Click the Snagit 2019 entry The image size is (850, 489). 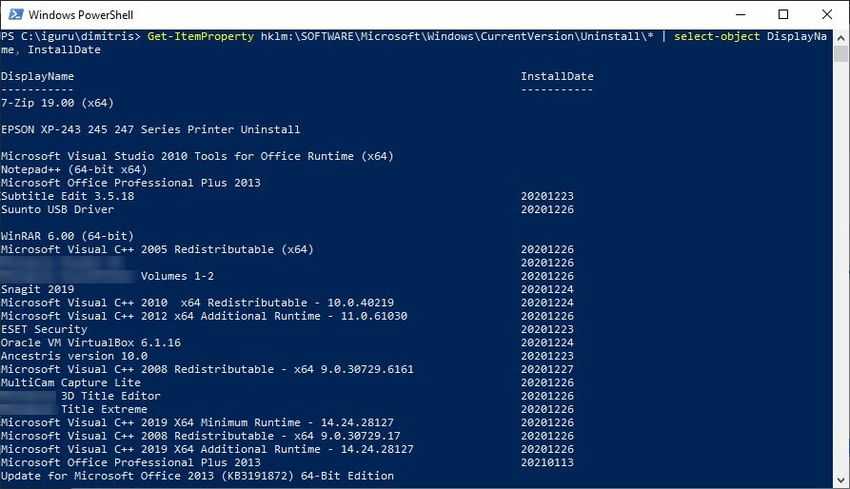[x=37, y=289]
